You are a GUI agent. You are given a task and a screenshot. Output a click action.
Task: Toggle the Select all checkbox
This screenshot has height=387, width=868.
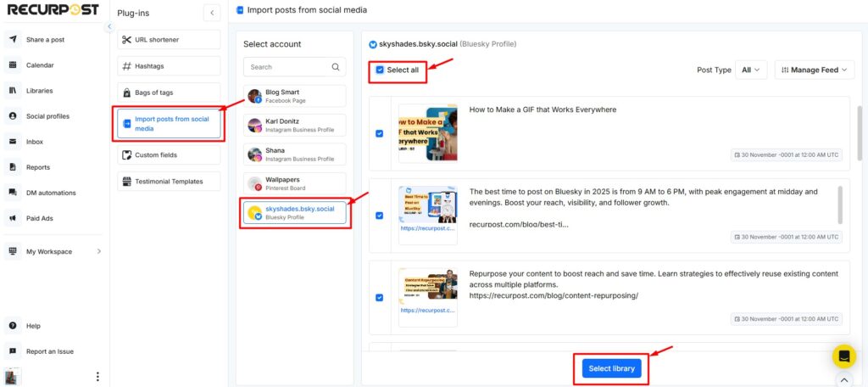coord(380,70)
